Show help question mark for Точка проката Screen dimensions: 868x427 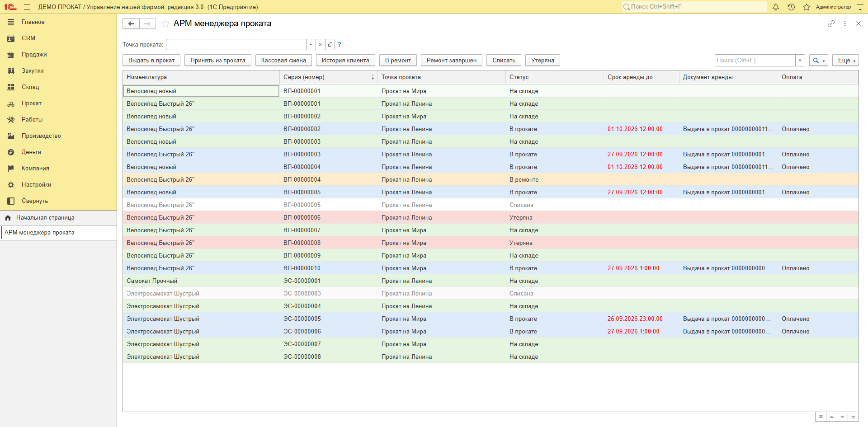[x=340, y=44]
